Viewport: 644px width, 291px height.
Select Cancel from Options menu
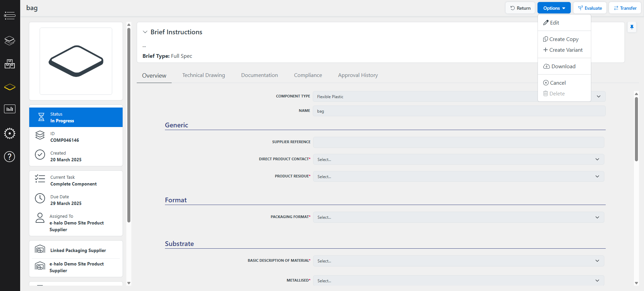[x=564, y=83]
